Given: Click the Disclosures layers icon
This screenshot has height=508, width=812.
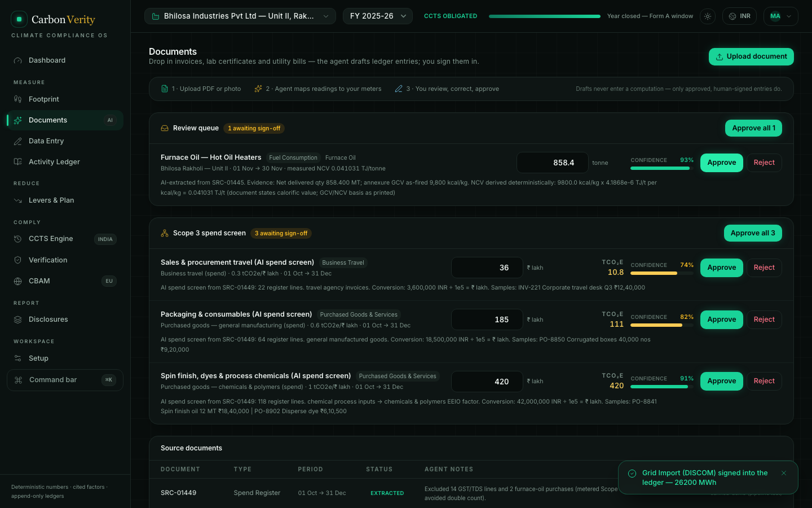Looking at the screenshot, I should (x=18, y=319).
